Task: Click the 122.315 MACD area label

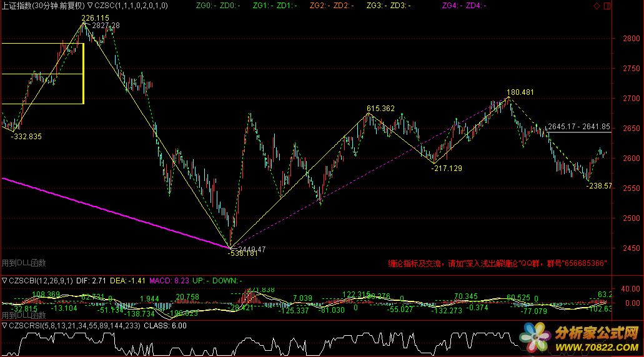Action: pos(356,294)
